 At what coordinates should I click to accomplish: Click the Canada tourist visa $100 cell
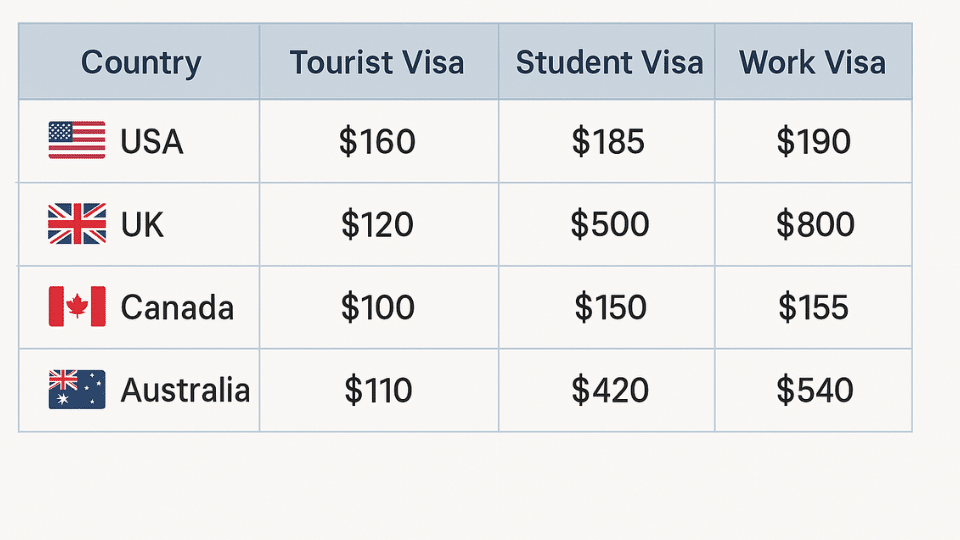click(377, 308)
